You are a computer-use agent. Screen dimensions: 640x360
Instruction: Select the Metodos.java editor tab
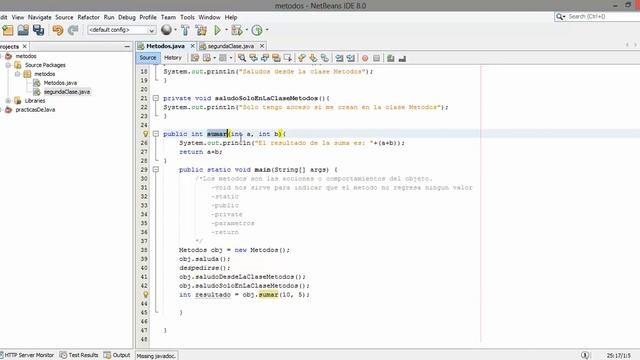click(165, 46)
